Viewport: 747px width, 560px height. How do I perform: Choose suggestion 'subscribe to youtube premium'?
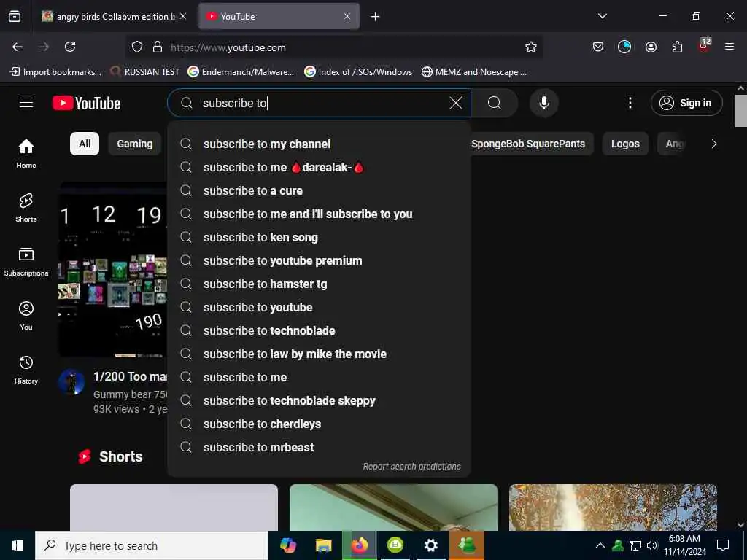pos(319,260)
